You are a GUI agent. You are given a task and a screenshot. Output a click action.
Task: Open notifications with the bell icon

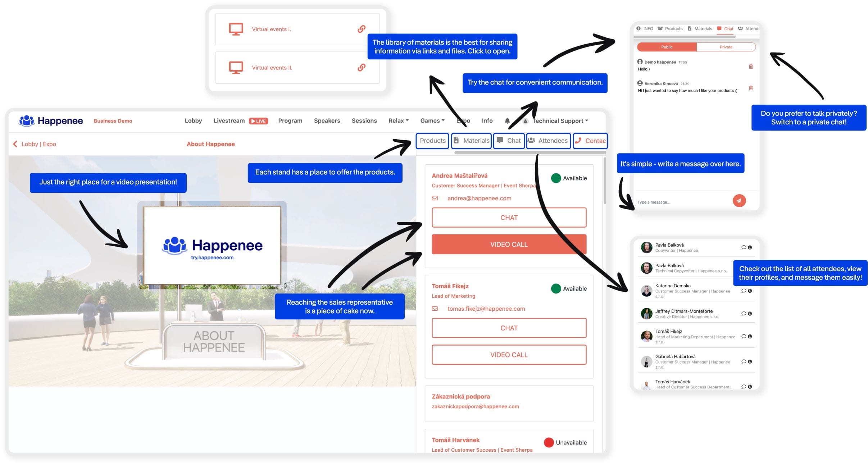[x=507, y=121]
